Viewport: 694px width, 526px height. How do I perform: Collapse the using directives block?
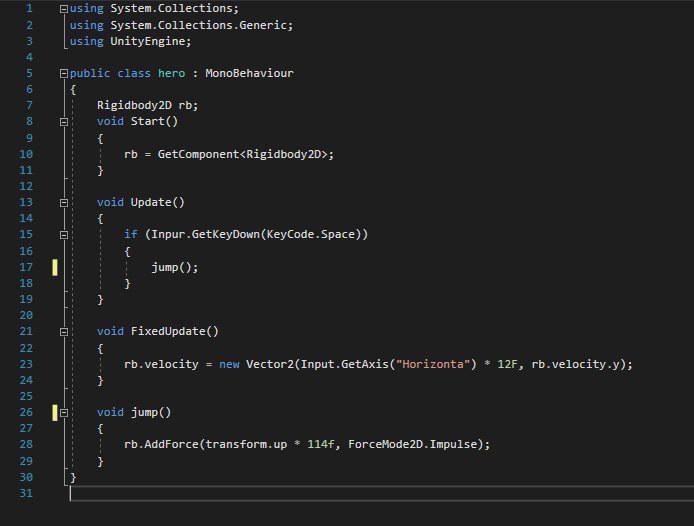click(64, 8)
